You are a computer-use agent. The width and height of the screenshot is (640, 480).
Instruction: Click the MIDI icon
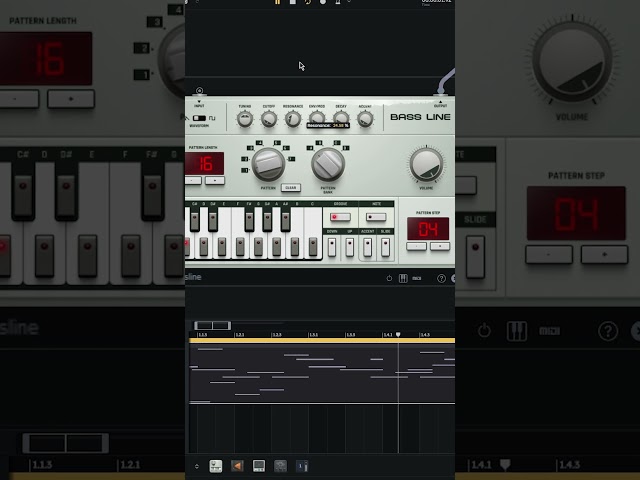(416, 278)
